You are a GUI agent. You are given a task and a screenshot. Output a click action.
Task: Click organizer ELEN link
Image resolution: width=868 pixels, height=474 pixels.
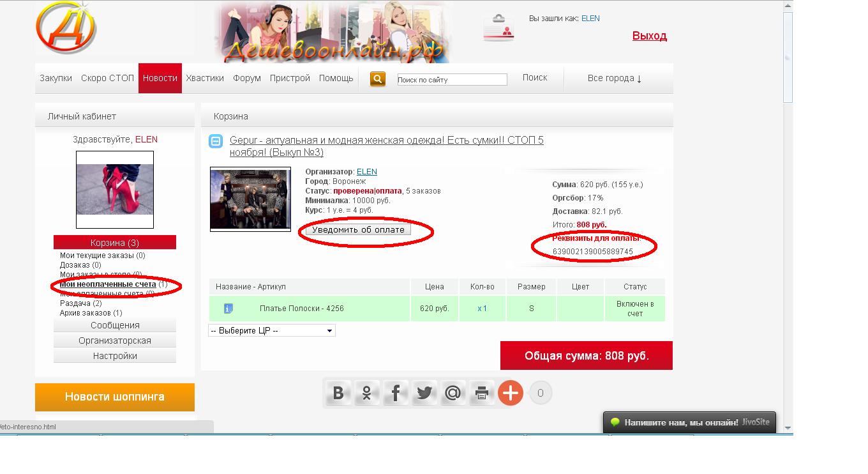click(x=367, y=172)
